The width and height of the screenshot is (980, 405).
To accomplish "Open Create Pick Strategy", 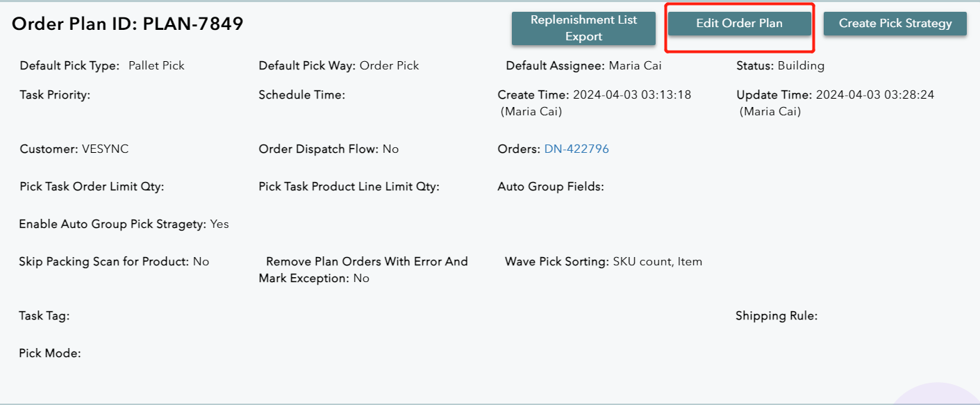I will [895, 24].
